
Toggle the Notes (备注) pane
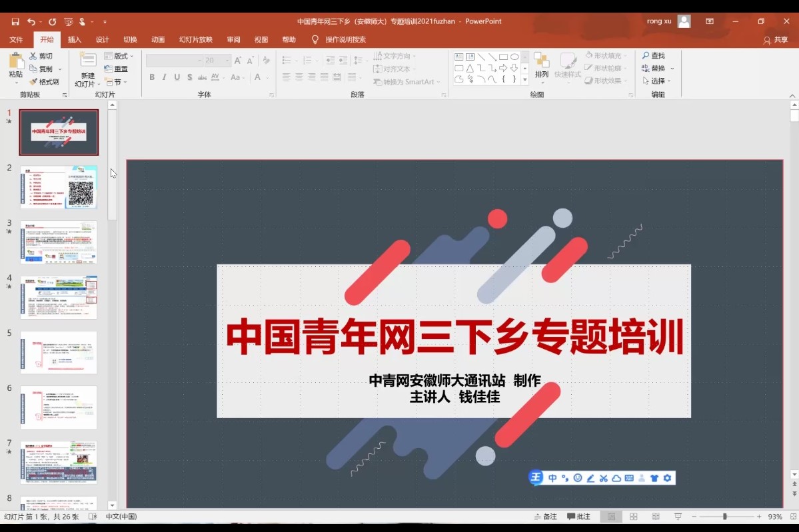[545, 517]
